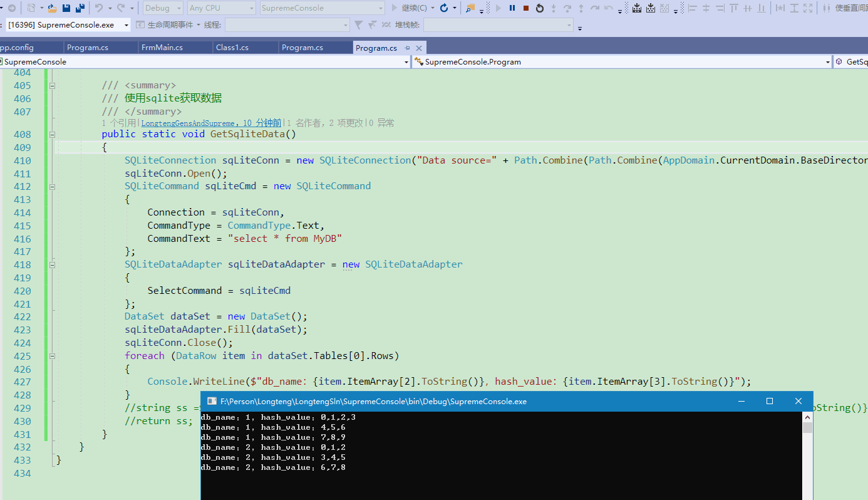Stop debugging with the red square
The width and height of the screenshot is (868, 500).
point(526,8)
